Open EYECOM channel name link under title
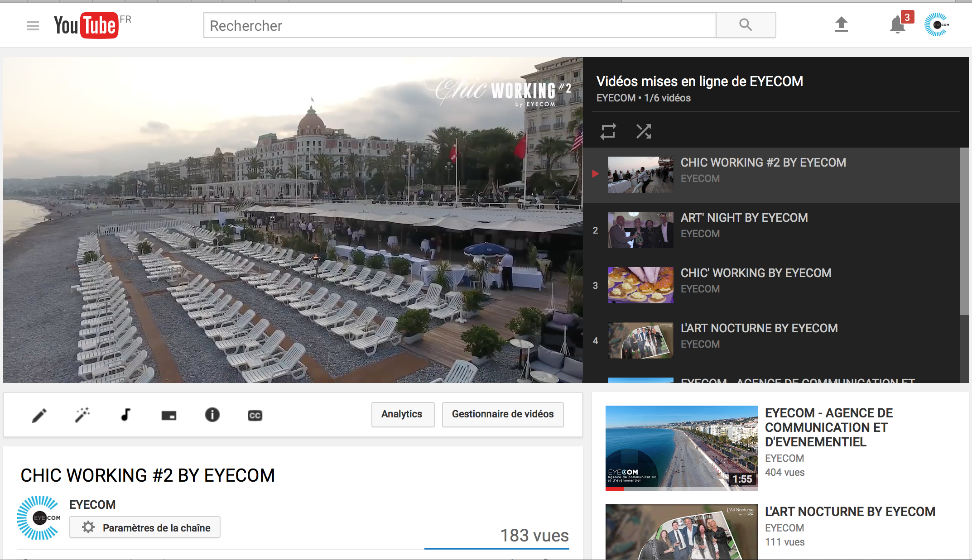972x560 pixels. [92, 504]
